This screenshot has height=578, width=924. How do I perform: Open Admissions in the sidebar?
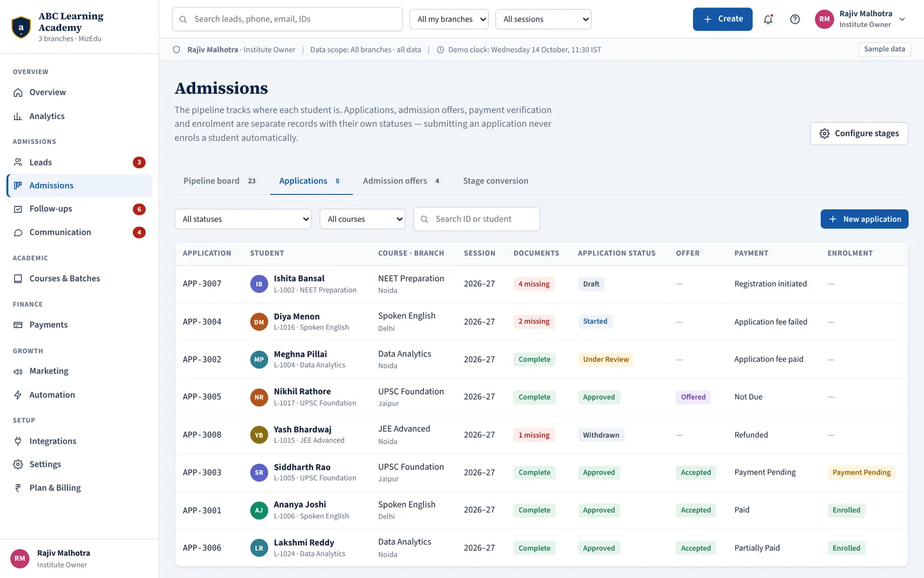(x=80, y=186)
